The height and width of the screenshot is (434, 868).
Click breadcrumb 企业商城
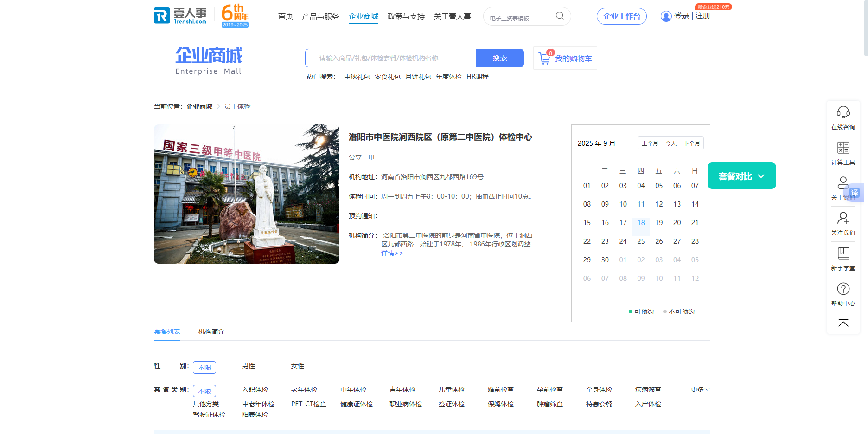(x=199, y=106)
